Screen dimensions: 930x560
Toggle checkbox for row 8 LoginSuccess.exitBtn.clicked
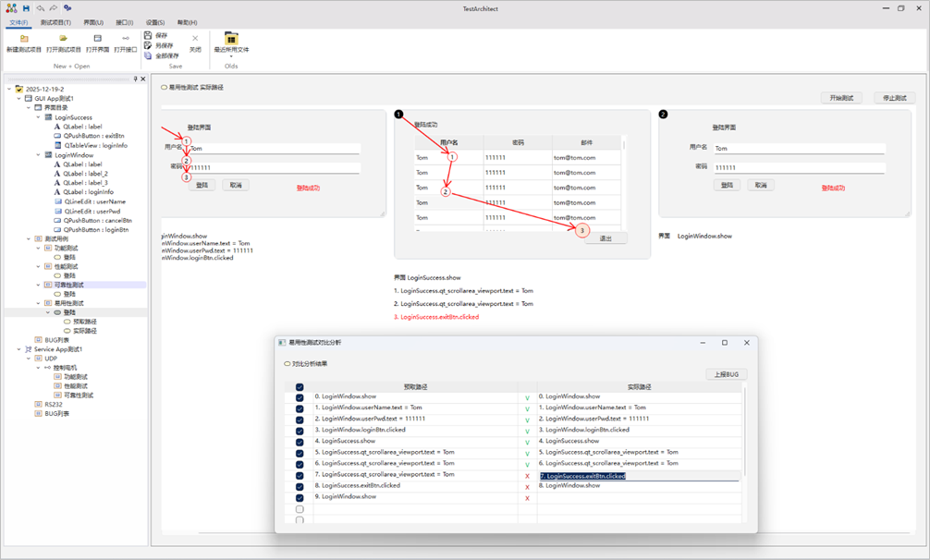coord(300,487)
